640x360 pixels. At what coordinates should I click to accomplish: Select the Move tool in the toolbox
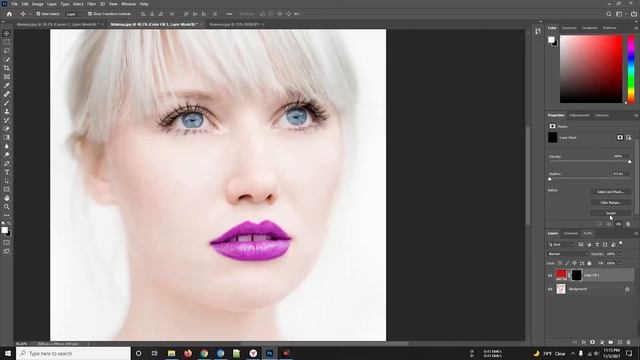point(7,33)
